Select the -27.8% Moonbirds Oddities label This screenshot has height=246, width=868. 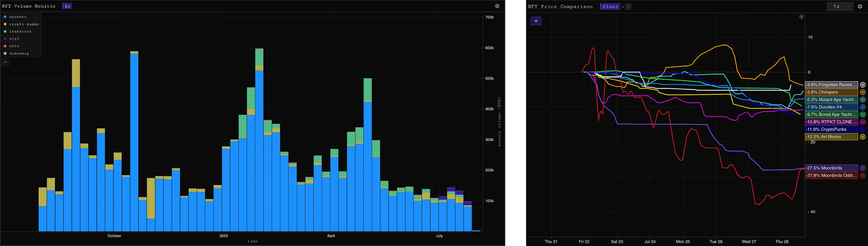click(831, 175)
